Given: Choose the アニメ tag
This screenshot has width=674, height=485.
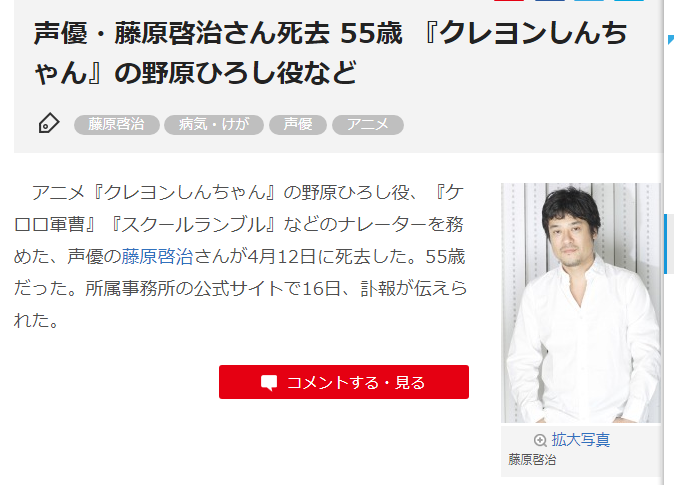Looking at the screenshot, I should coord(368,125).
